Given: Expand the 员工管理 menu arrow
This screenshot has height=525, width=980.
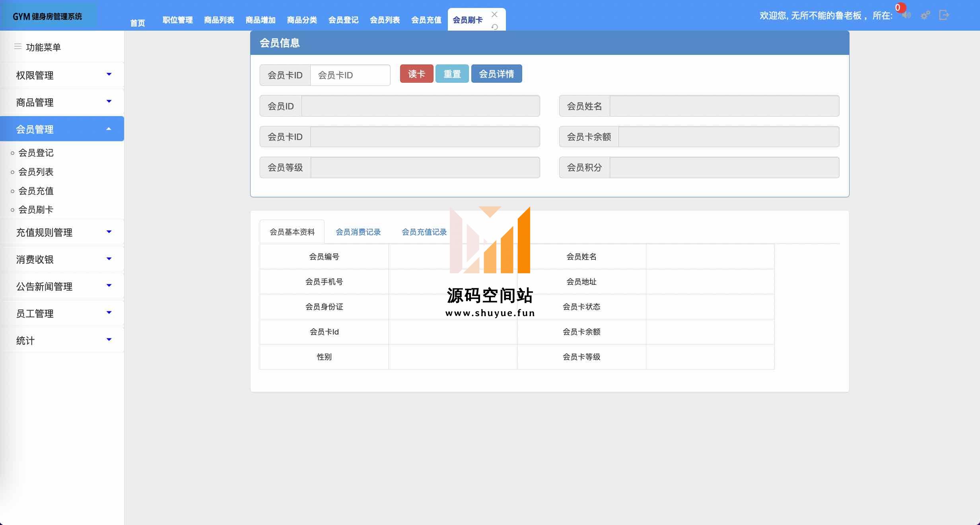Looking at the screenshot, I should (109, 313).
